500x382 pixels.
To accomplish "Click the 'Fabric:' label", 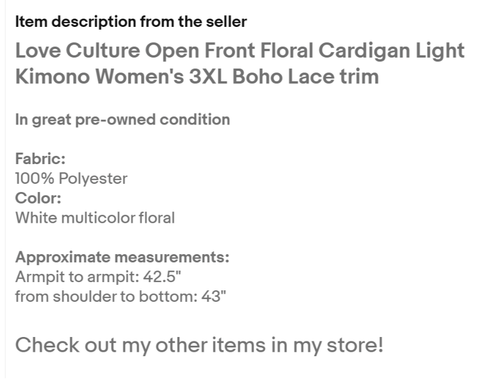I will pos(40,159).
